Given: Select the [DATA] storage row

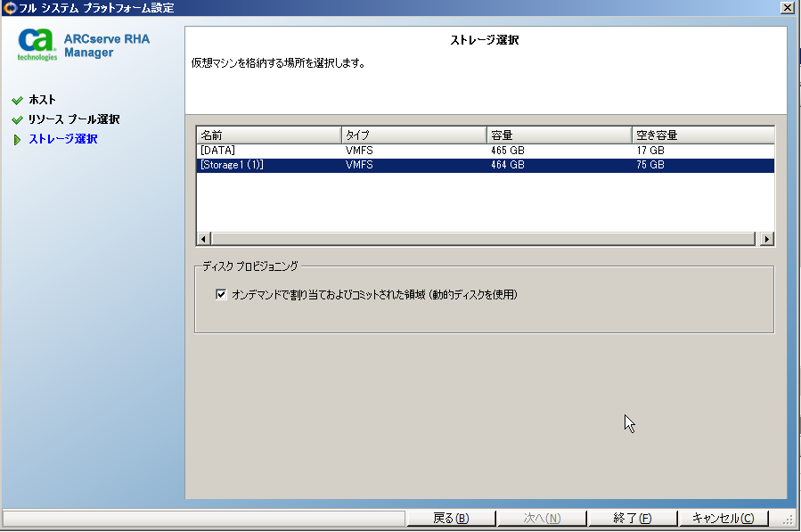Looking at the screenshot, I should (486, 151).
